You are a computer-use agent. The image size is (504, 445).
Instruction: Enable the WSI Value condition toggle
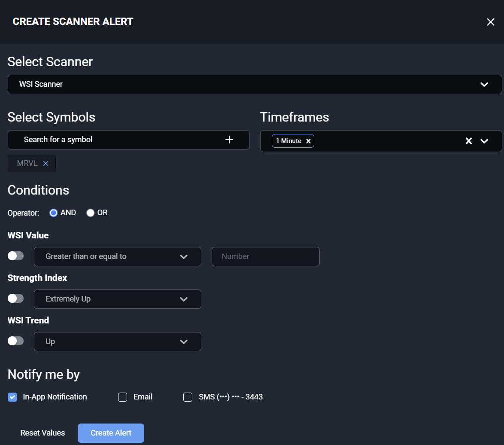tap(16, 256)
